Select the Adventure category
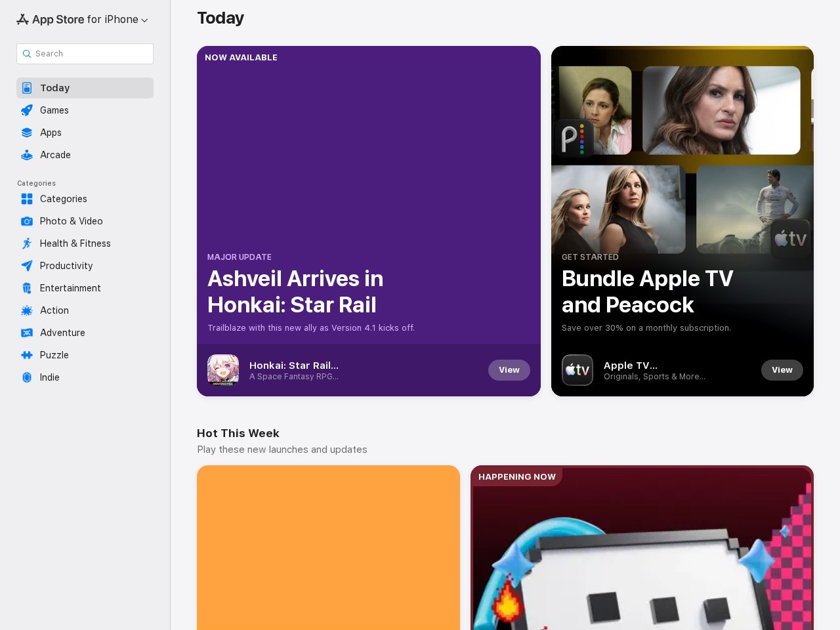Viewport: 840px width, 630px height. [x=62, y=333]
